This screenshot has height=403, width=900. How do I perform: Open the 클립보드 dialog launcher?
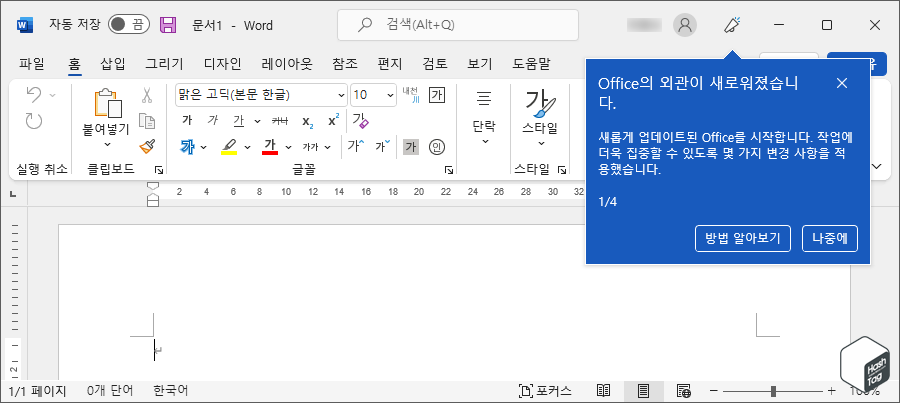(159, 170)
